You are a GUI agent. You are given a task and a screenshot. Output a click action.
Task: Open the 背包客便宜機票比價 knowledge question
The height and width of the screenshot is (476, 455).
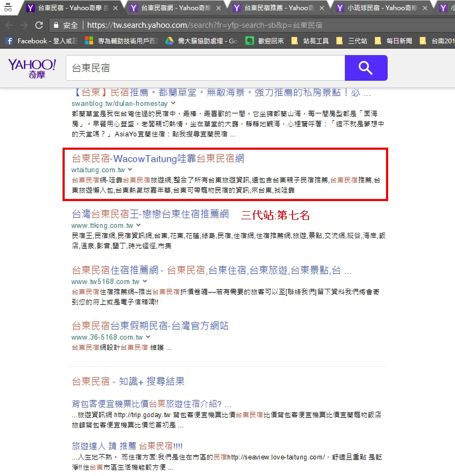click(x=151, y=404)
